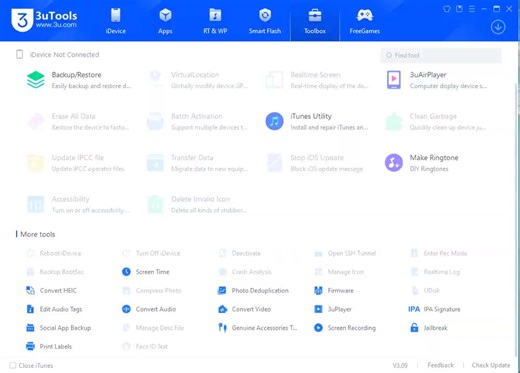This screenshot has height=373, width=520.
Task: Open the Smart Flash tab
Action: click(x=265, y=21)
